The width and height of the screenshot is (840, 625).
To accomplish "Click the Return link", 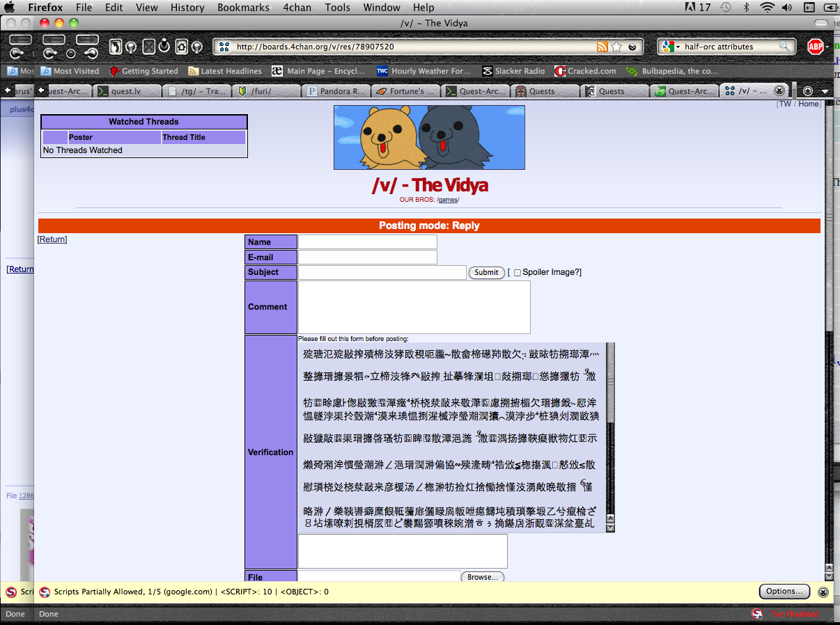I will [x=52, y=239].
